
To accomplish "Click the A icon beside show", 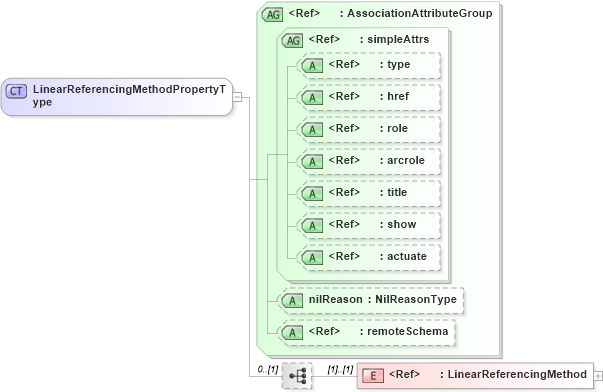I will [x=312, y=225].
